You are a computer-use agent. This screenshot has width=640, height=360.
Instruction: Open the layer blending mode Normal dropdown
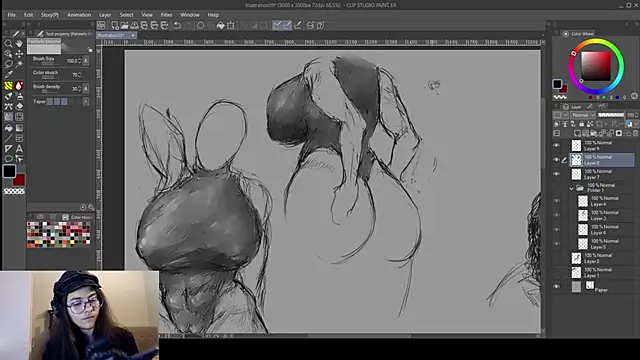click(x=583, y=115)
